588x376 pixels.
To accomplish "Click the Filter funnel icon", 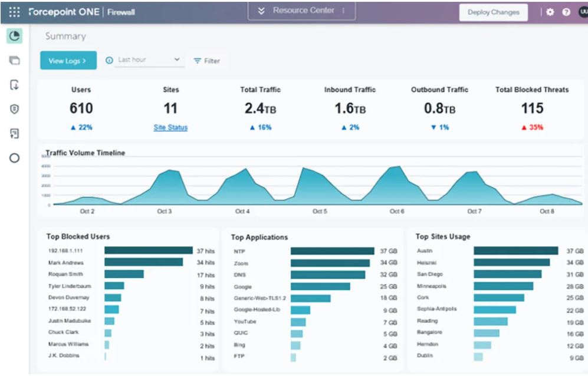I will pos(197,61).
